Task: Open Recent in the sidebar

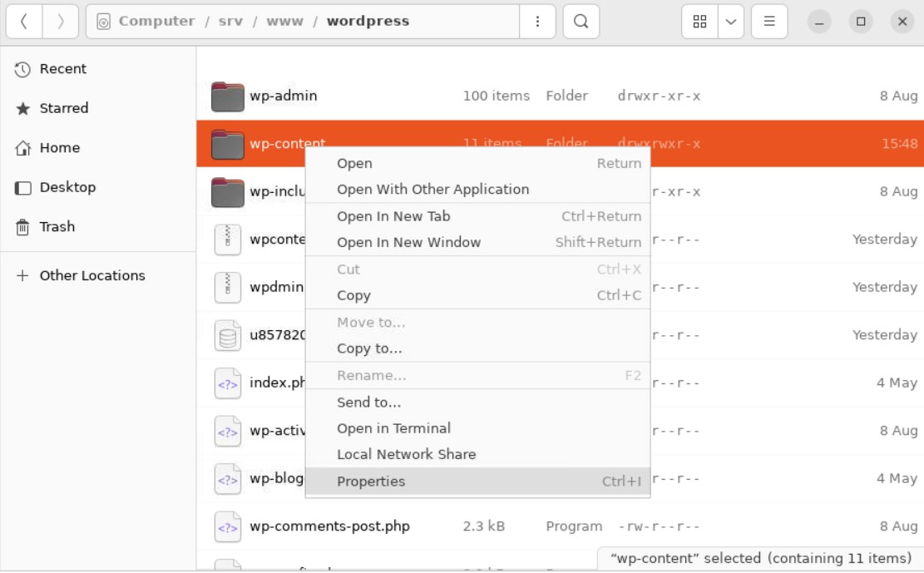Action: click(x=98, y=69)
